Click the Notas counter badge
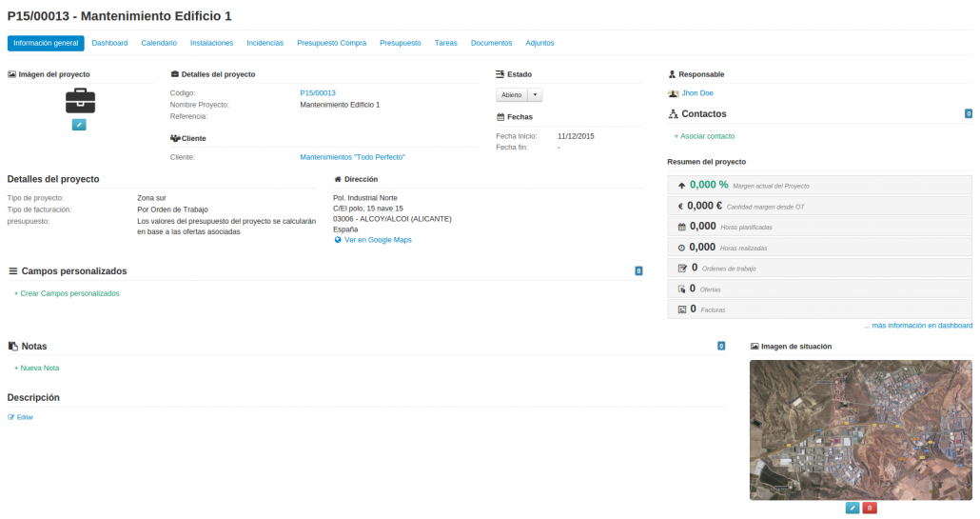 click(x=721, y=346)
